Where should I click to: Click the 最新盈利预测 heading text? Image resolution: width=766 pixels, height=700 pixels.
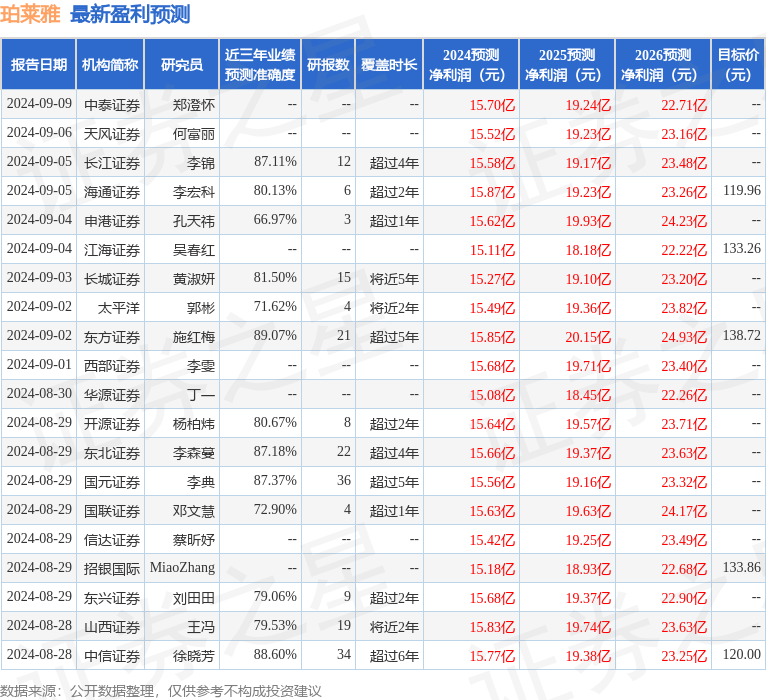[x=130, y=15]
